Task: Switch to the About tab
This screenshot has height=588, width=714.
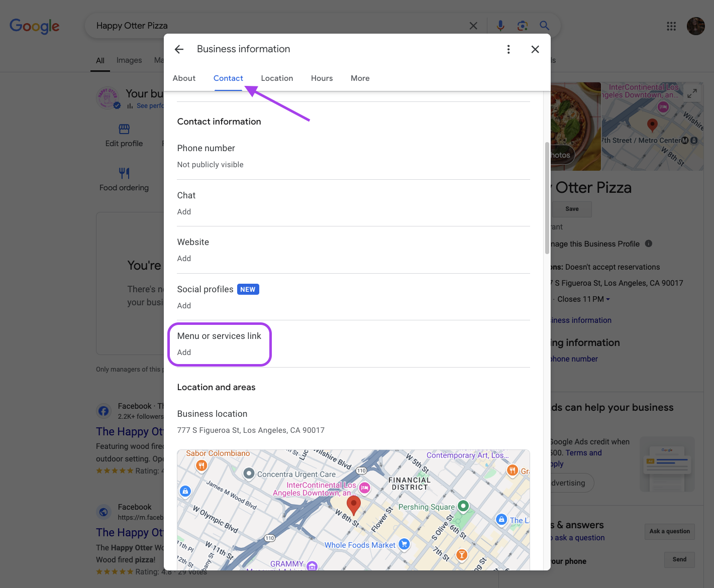Action: tap(184, 78)
